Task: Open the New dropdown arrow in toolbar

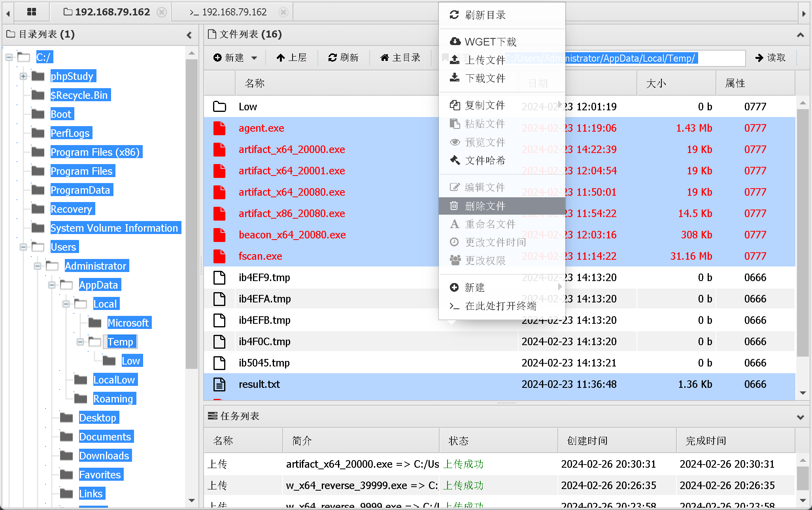Action: click(x=254, y=58)
